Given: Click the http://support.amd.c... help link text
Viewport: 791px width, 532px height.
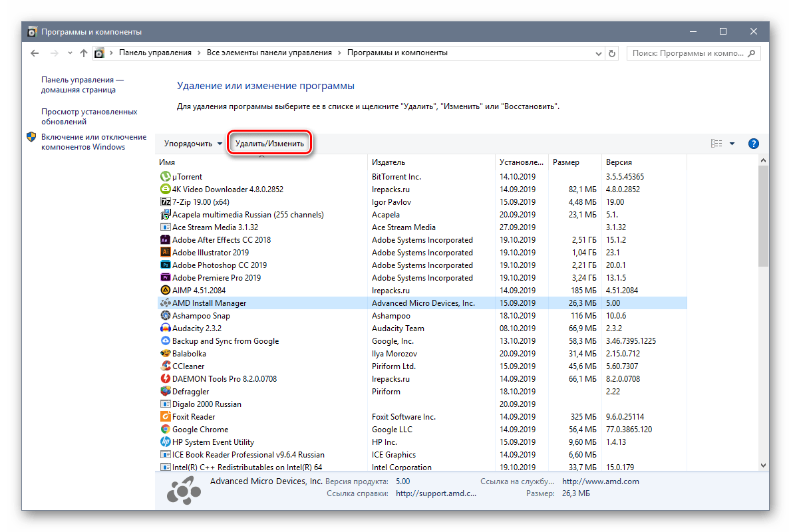Looking at the screenshot, I should [436, 493].
